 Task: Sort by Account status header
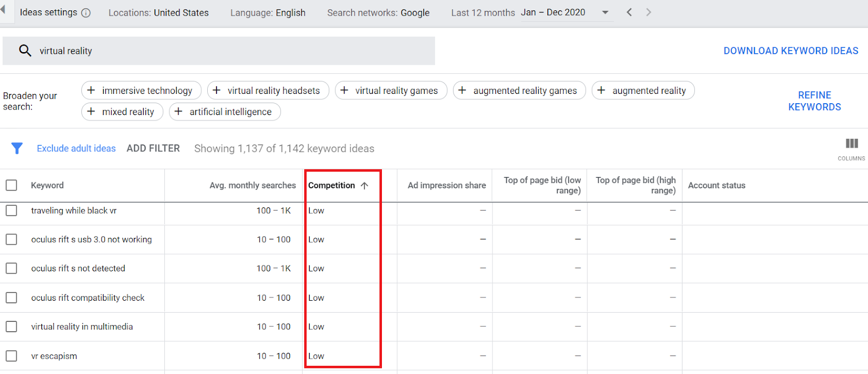pos(717,185)
